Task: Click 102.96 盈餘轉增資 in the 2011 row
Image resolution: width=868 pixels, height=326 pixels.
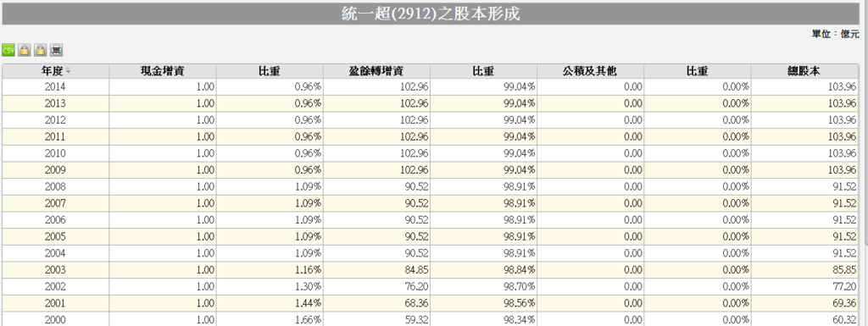Action: [376, 136]
